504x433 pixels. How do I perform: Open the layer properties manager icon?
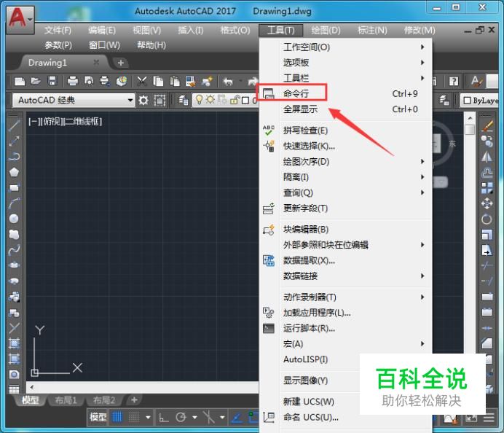[x=184, y=101]
